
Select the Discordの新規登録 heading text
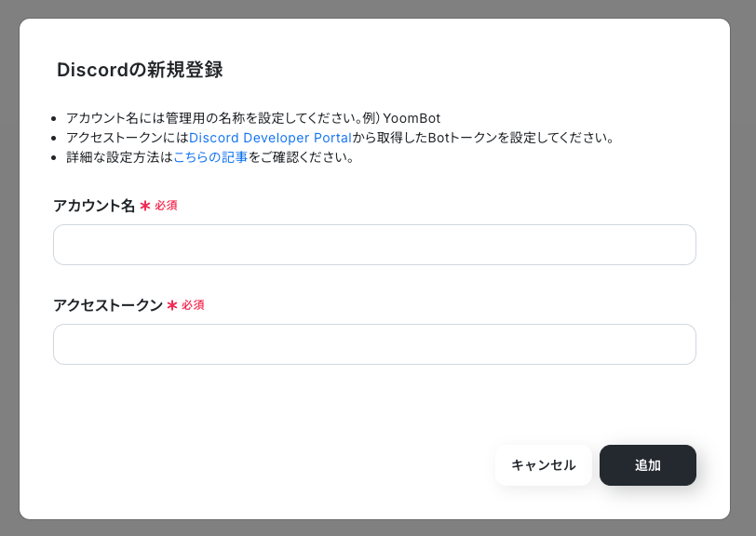(x=140, y=70)
